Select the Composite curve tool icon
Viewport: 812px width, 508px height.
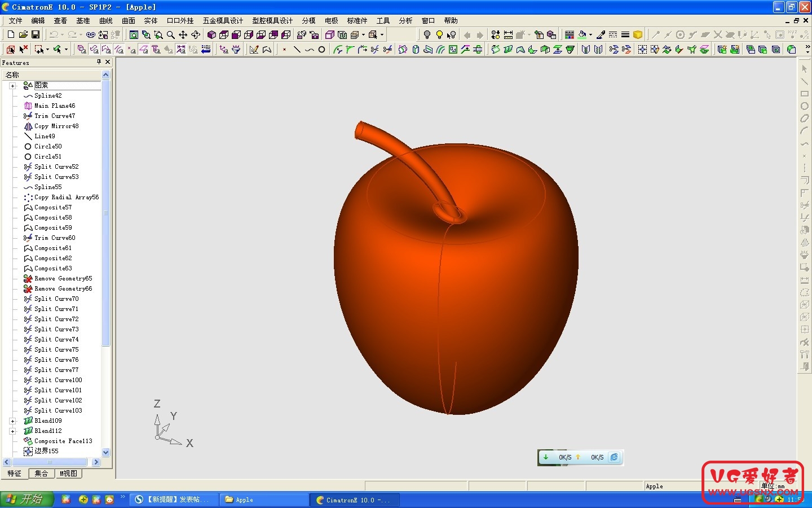[267, 50]
